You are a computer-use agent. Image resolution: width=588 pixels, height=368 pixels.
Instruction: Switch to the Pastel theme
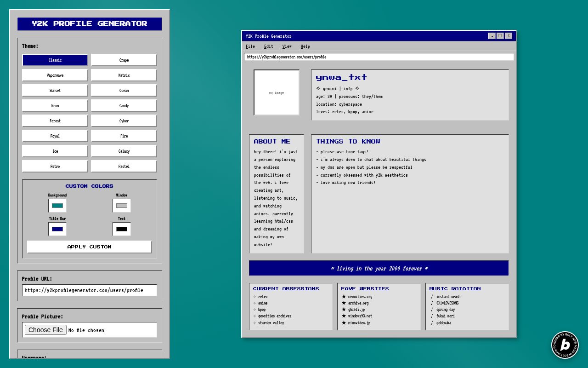(x=124, y=167)
